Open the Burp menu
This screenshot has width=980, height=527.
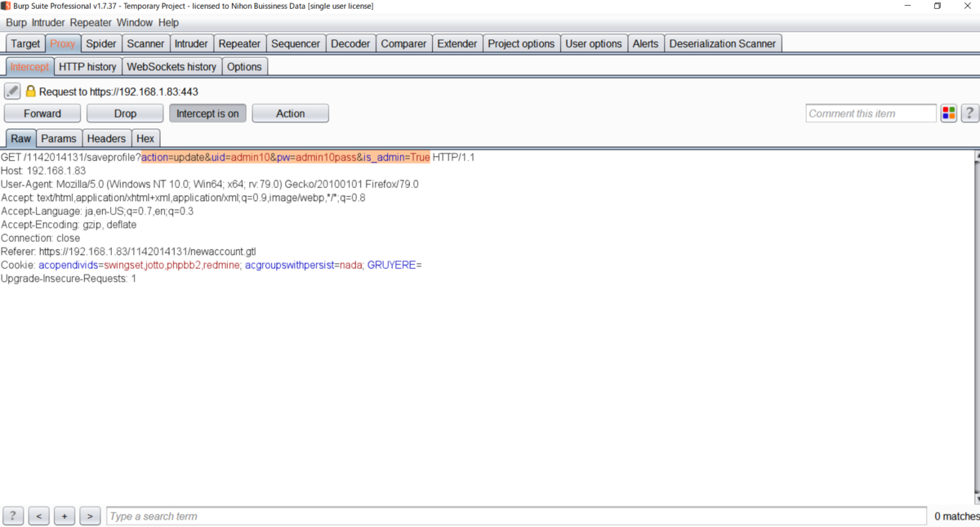[x=16, y=23]
